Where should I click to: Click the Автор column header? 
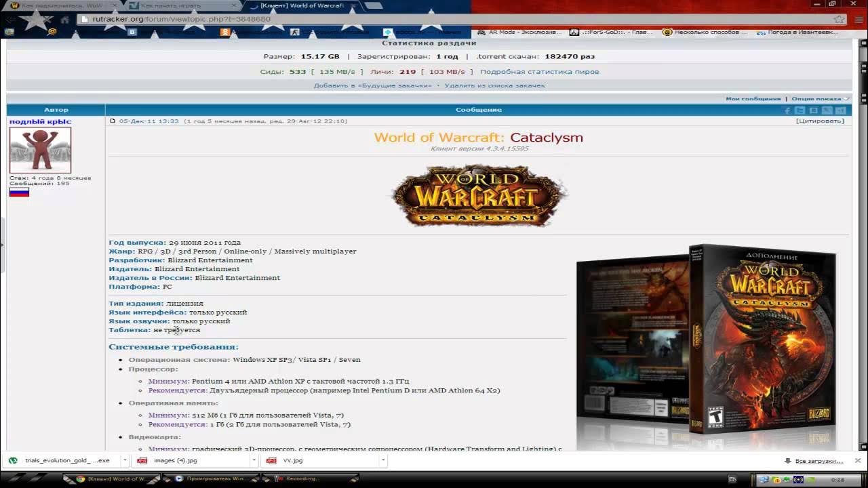pos(56,110)
